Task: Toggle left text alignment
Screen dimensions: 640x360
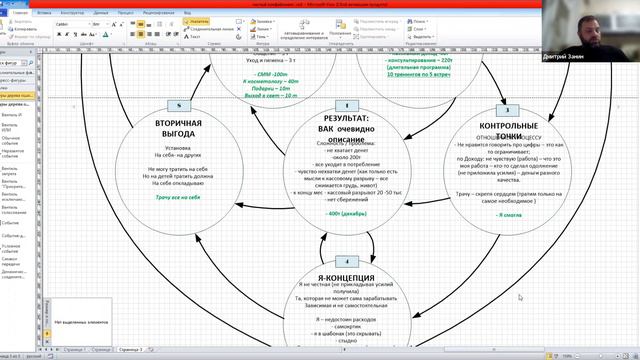Action: (x=133, y=35)
